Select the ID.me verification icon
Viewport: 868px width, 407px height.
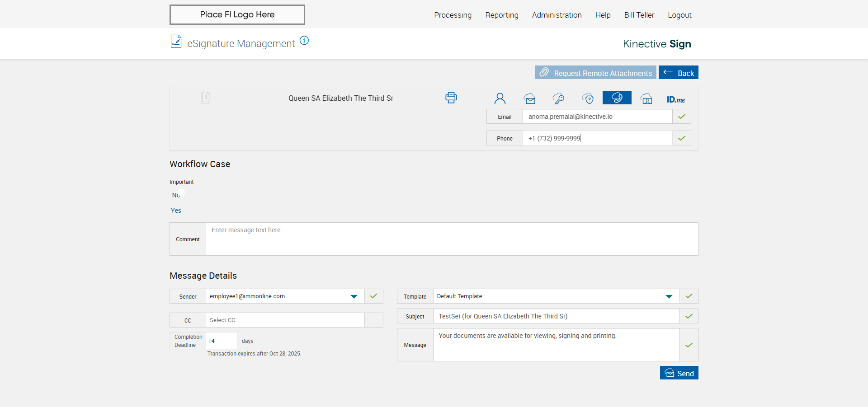click(675, 99)
